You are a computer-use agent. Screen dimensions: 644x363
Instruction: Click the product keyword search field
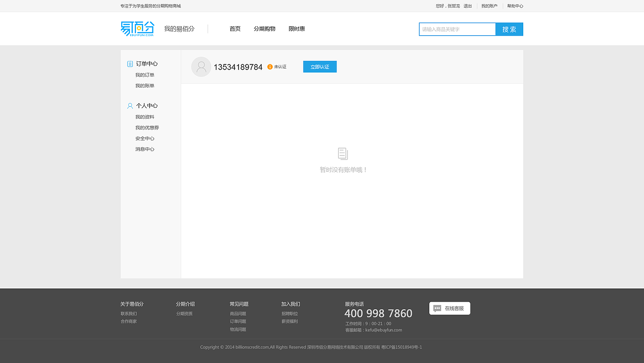click(x=457, y=29)
